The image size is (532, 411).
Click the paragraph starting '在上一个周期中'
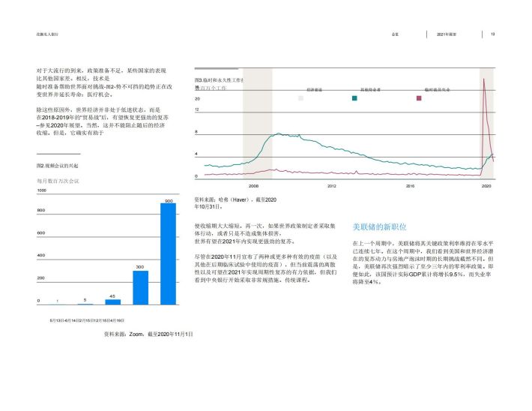(423, 262)
